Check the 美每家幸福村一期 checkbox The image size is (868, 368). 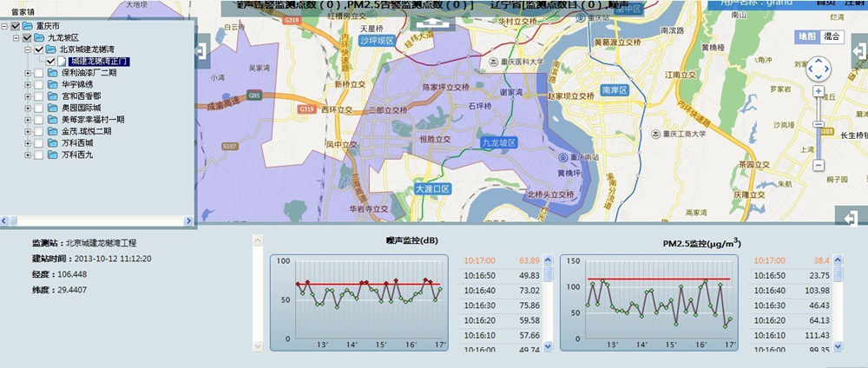pos(39,120)
